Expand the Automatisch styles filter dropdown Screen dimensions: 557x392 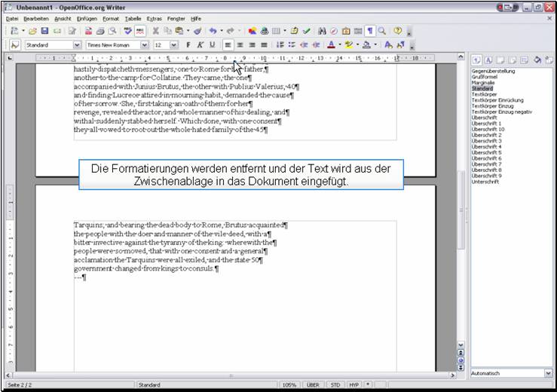pyautogui.click(x=547, y=372)
